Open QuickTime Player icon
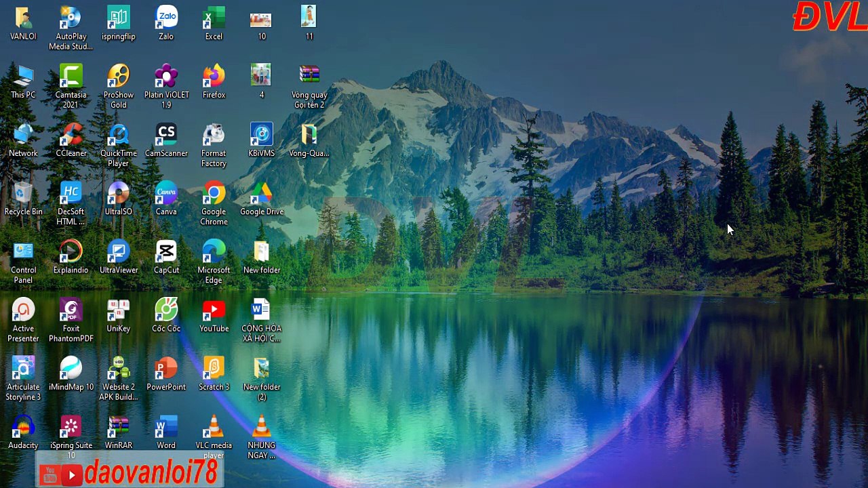Image resolution: width=868 pixels, height=488 pixels. [119, 135]
